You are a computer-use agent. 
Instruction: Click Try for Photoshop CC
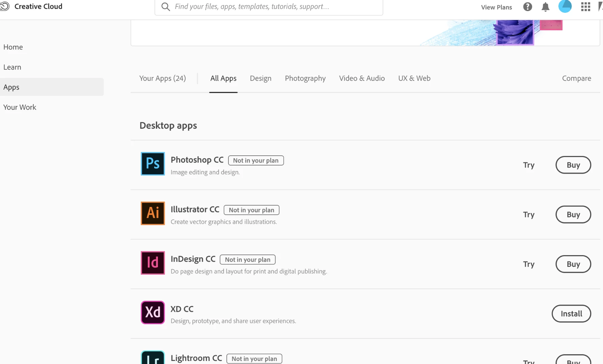529,165
